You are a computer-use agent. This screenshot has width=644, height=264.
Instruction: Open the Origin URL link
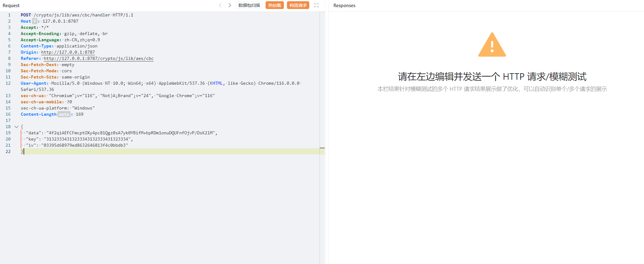68,52
